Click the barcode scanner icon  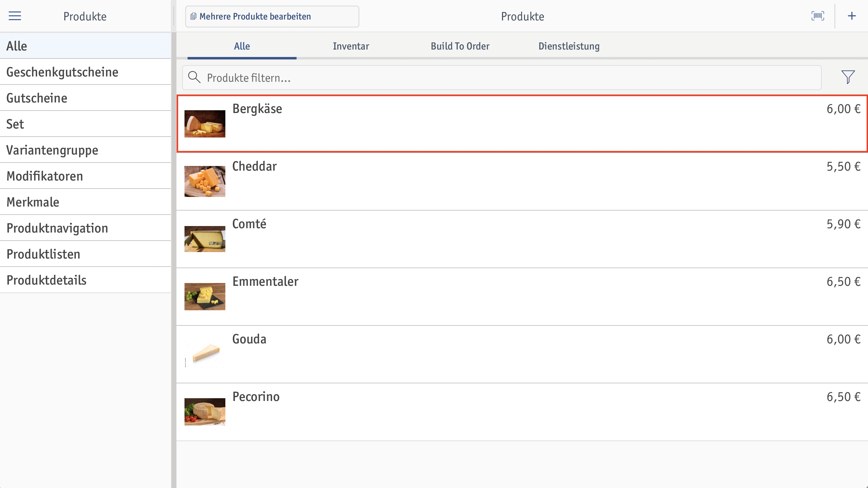[x=818, y=16]
